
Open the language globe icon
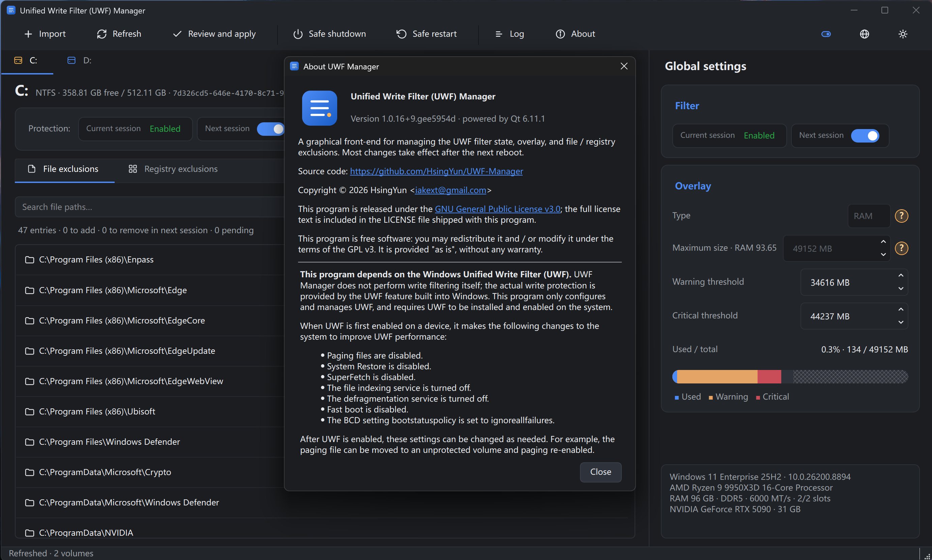[865, 34]
